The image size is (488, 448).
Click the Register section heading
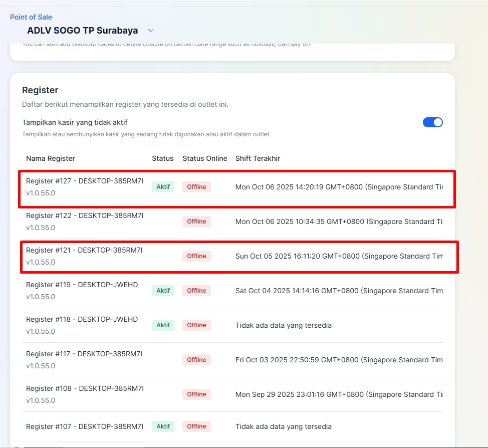click(x=40, y=90)
